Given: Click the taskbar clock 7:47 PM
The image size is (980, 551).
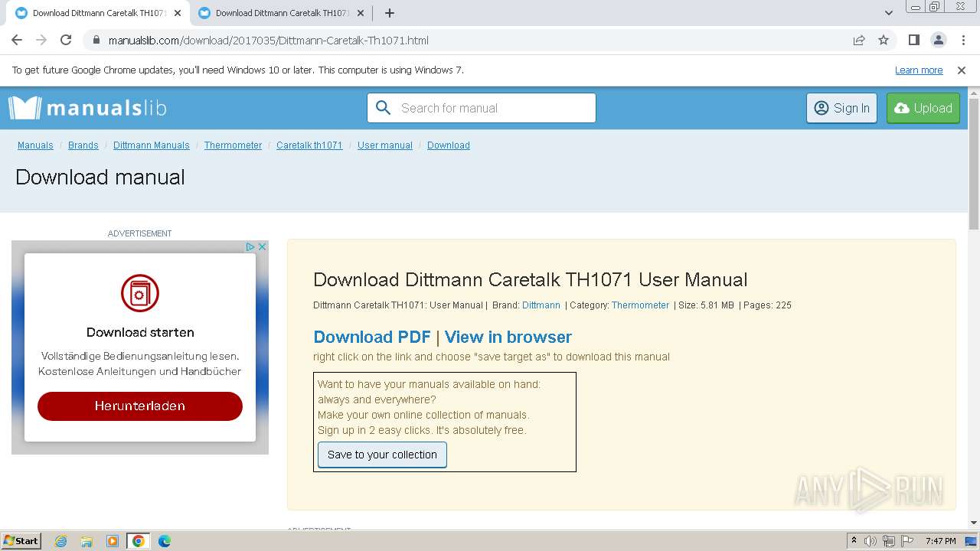Looking at the screenshot, I should point(941,541).
